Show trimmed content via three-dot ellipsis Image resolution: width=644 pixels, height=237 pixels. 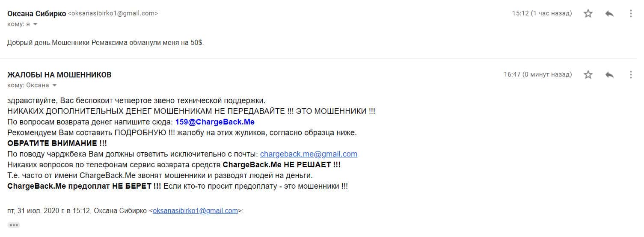click(x=14, y=225)
